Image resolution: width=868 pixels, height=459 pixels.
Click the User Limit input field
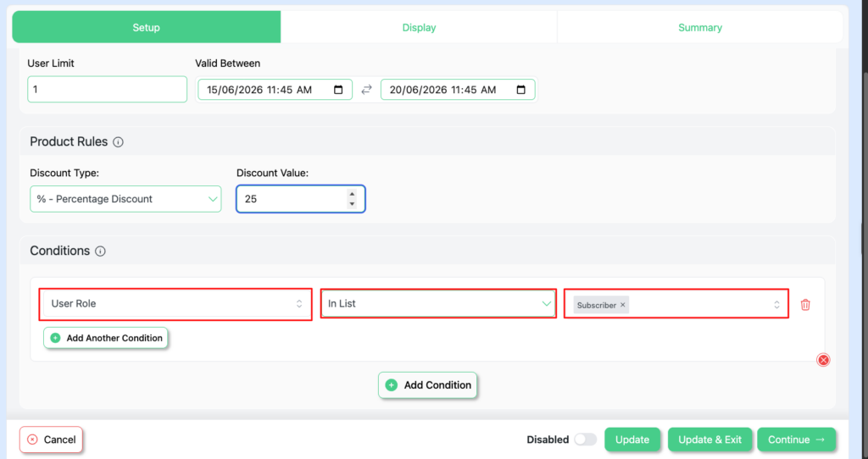click(108, 89)
